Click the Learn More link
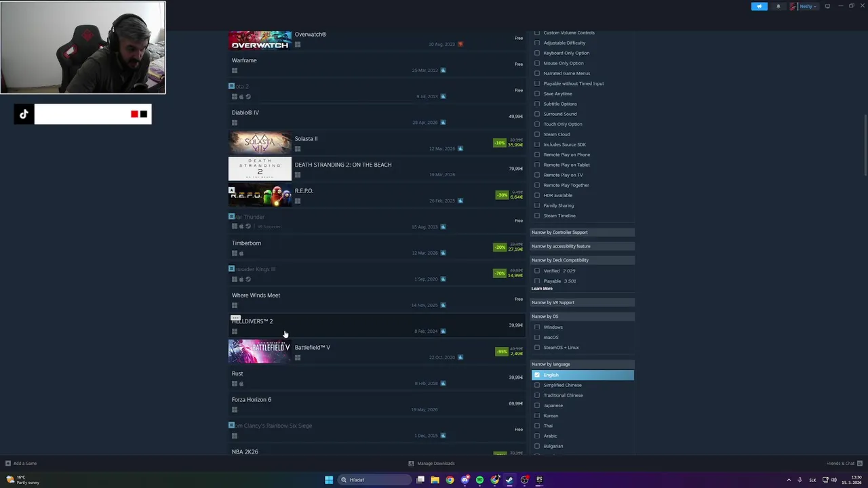 point(542,289)
